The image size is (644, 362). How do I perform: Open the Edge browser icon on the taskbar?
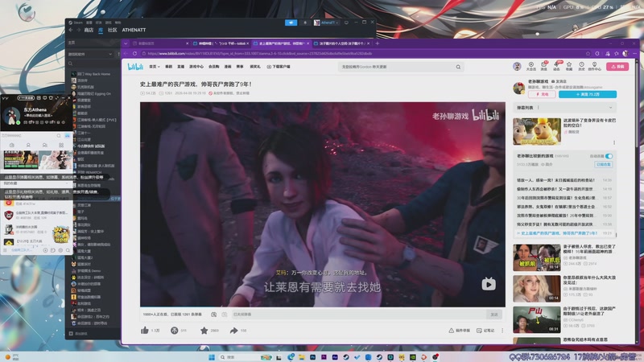coord(291,357)
